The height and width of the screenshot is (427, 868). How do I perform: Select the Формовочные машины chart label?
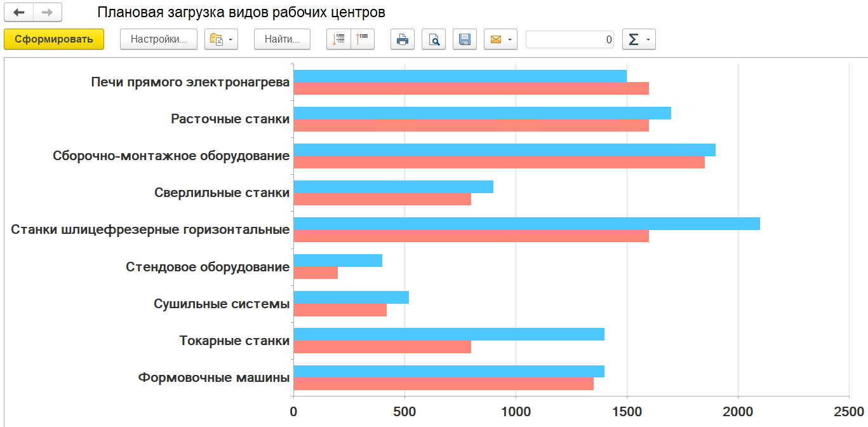pos(214,377)
